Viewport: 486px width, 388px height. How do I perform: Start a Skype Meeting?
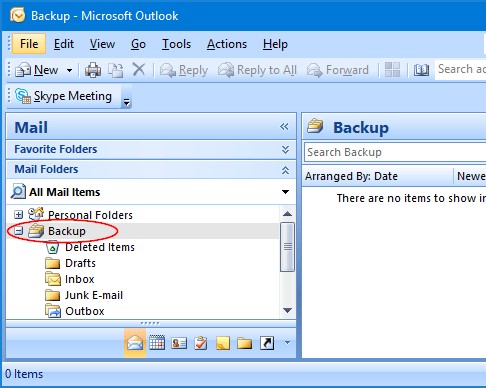[64, 96]
